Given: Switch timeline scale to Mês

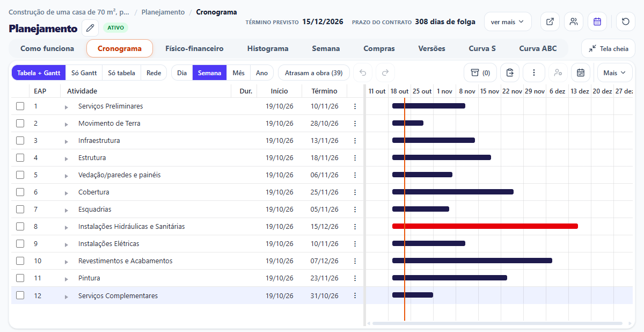Looking at the screenshot, I should tap(238, 73).
